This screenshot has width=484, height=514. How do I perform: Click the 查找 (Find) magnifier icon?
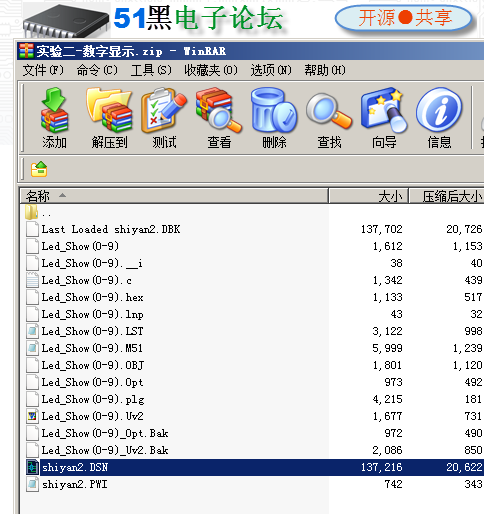[329, 111]
